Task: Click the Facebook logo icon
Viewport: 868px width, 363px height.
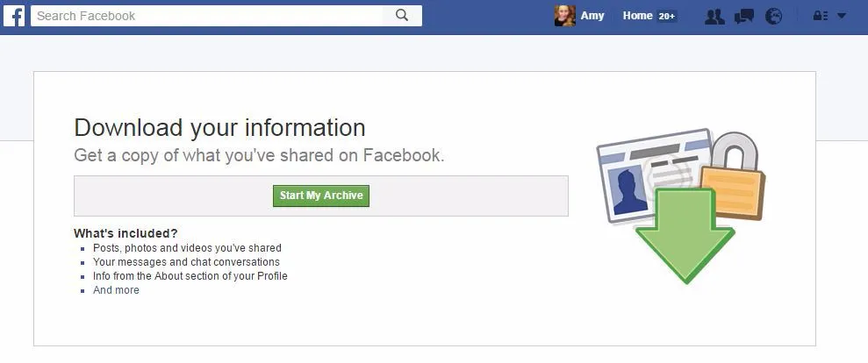Action: [x=14, y=16]
